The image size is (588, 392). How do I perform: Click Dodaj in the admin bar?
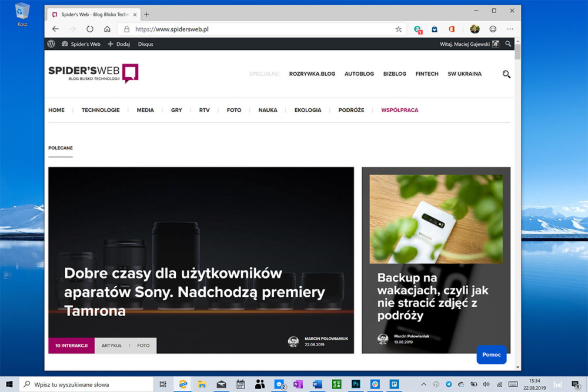[119, 44]
